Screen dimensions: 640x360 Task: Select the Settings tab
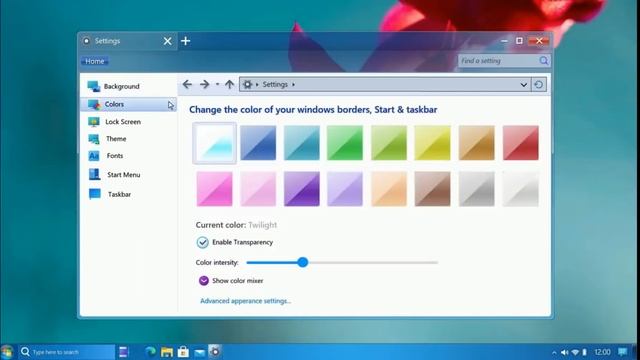[x=127, y=41]
